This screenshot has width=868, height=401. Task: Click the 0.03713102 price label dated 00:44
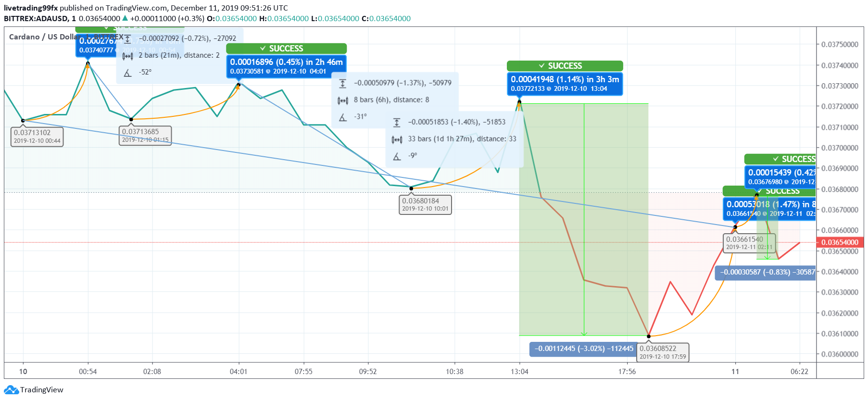pyautogui.click(x=37, y=137)
